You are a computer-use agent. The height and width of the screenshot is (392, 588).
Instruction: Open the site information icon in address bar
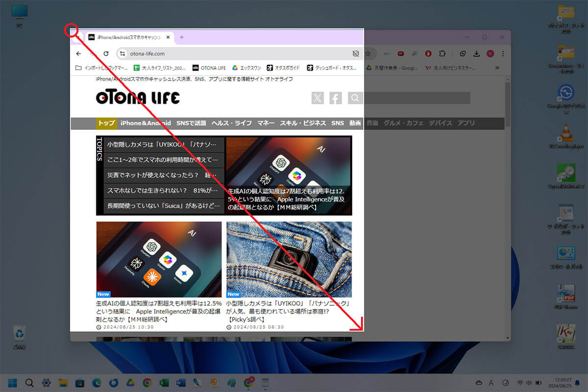(123, 53)
